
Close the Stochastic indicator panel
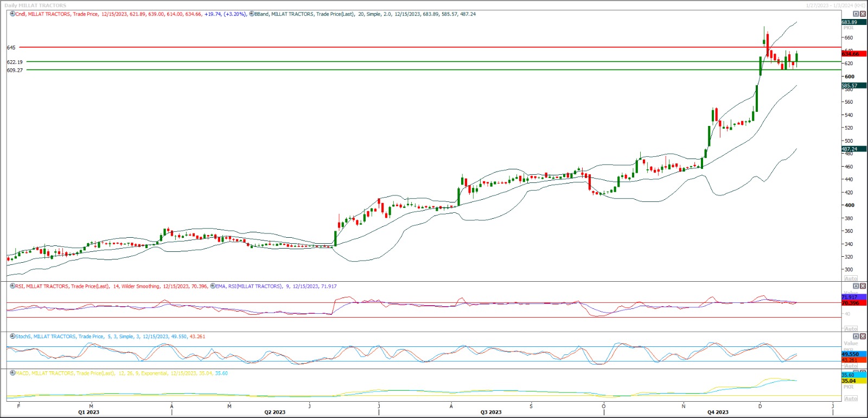coord(863,337)
